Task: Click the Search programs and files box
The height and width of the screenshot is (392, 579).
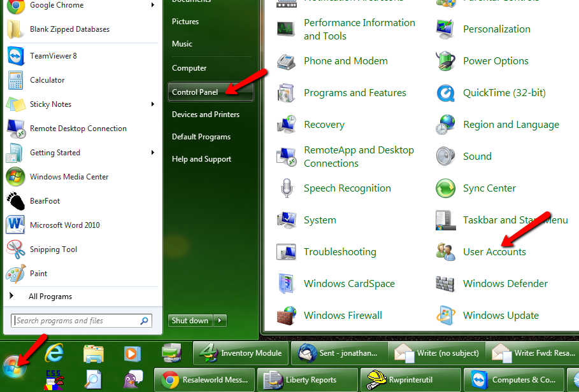Action: (82, 321)
